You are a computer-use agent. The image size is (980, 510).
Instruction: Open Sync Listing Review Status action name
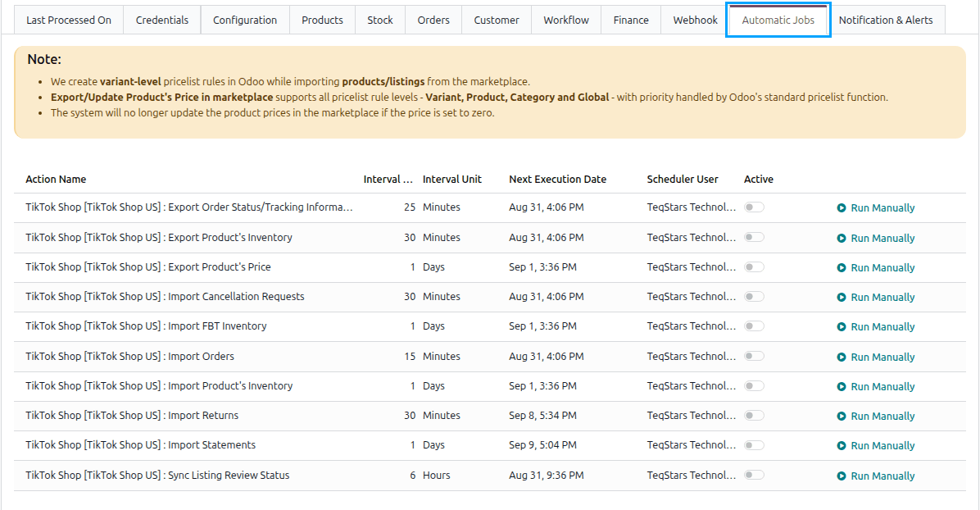click(x=157, y=475)
